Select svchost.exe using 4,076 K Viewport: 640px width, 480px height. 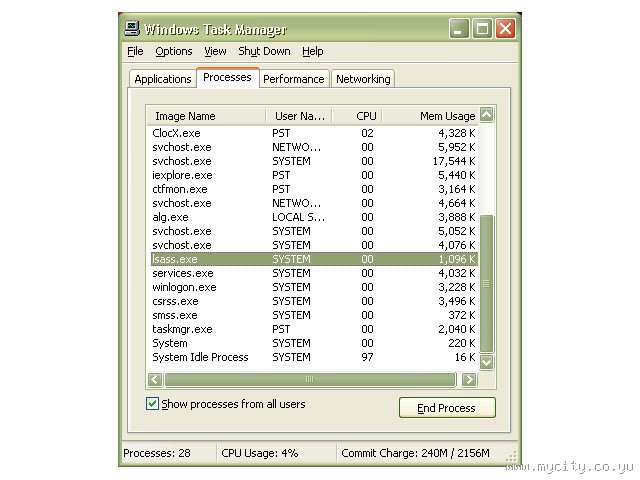tap(313, 245)
